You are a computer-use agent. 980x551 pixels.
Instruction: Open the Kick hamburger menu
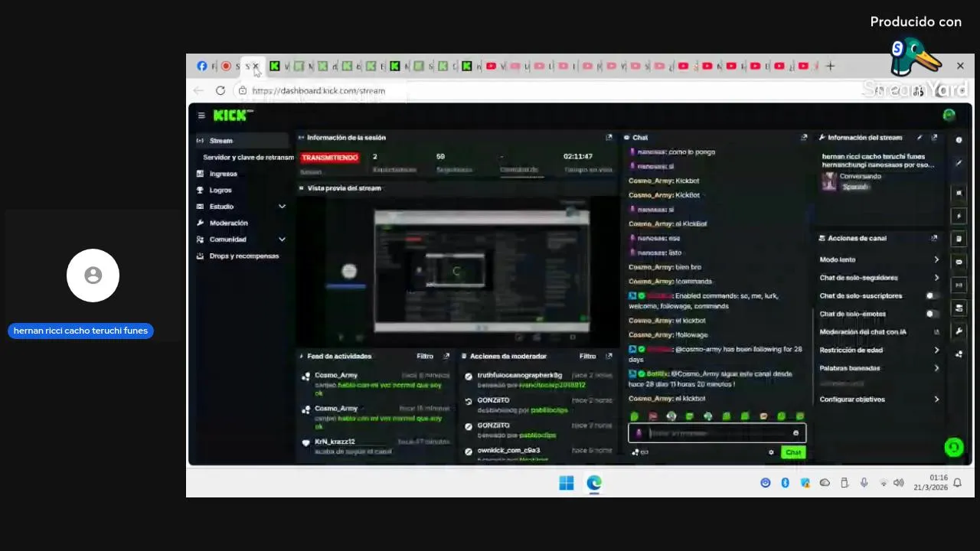click(201, 116)
